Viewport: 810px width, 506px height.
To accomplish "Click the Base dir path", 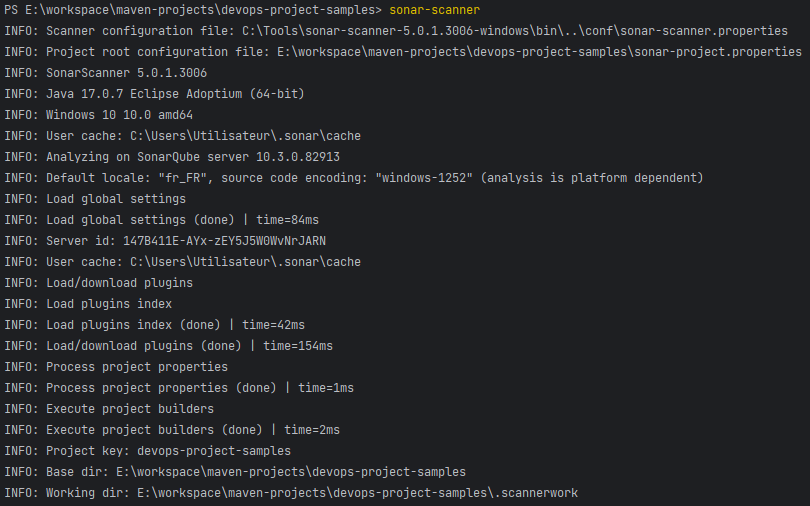I will click(x=291, y=472).
